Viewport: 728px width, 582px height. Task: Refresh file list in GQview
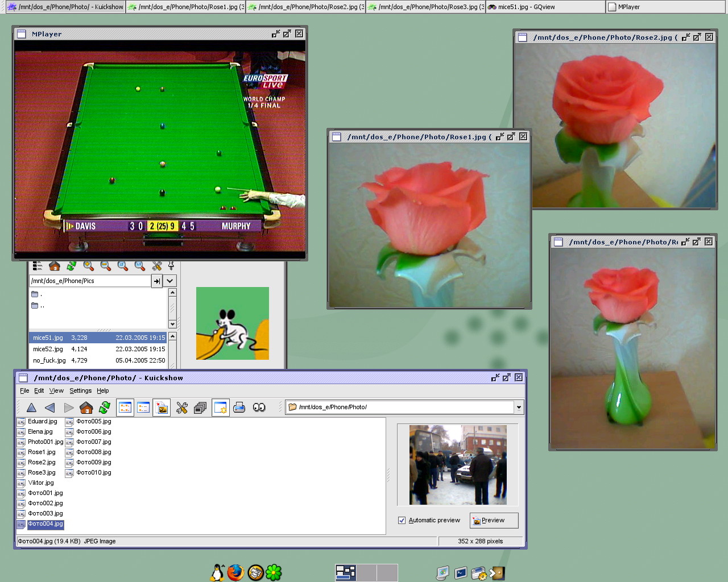(72, 266)
